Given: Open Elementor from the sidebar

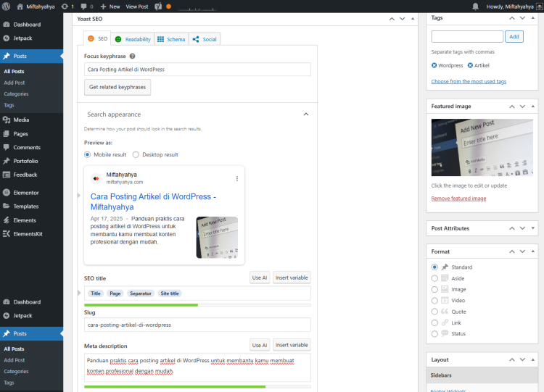Looking at the screenshot, I should (x=26, y=193).
